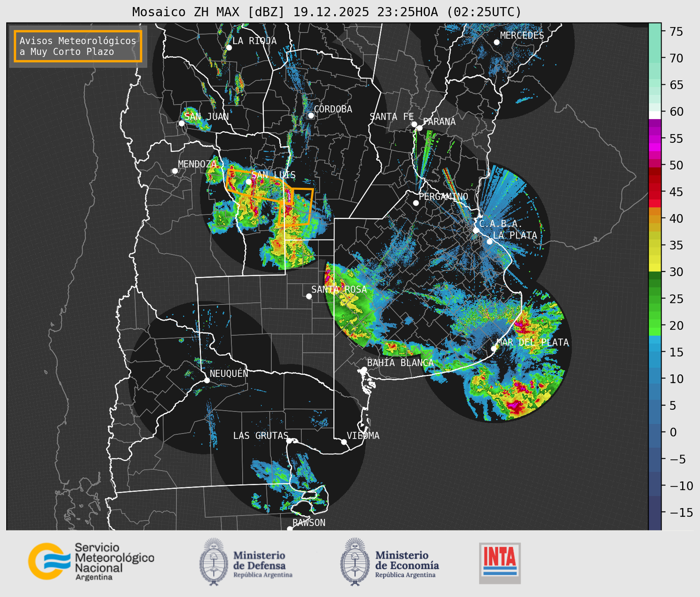Image resolution: width=700 pixels, height=597 pixels.
Task: Click the colorbar tick label 25
Action: pos(676,298)
